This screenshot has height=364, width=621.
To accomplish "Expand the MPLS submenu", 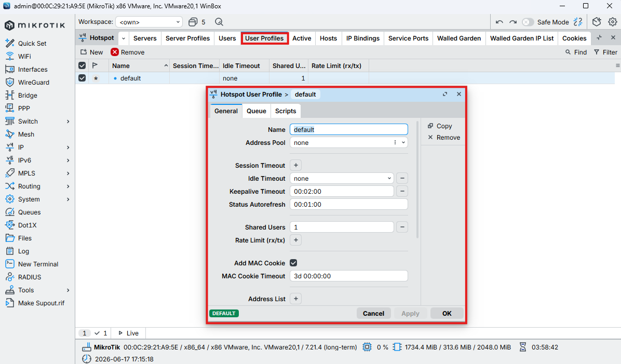I will (x=68, y=173).
